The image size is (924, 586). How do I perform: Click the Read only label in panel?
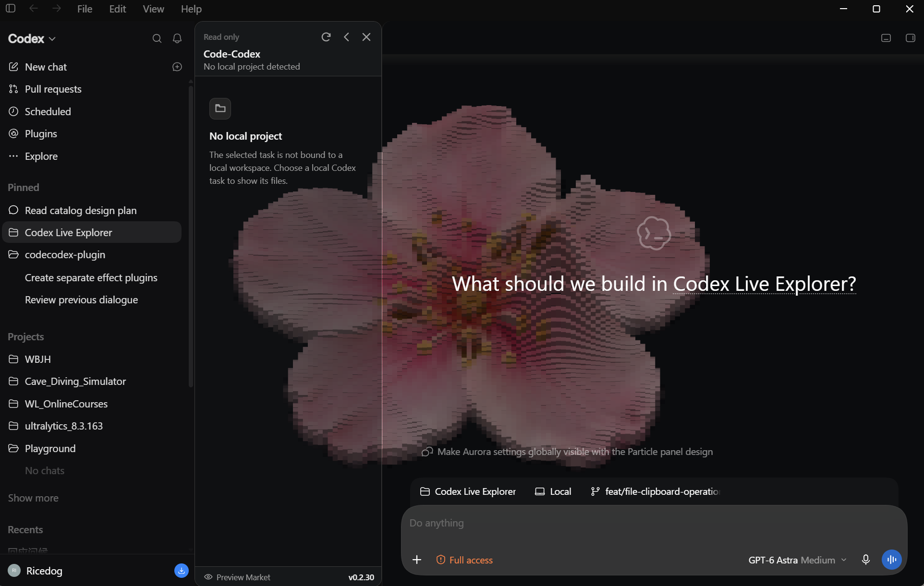(x=221, y=37)
